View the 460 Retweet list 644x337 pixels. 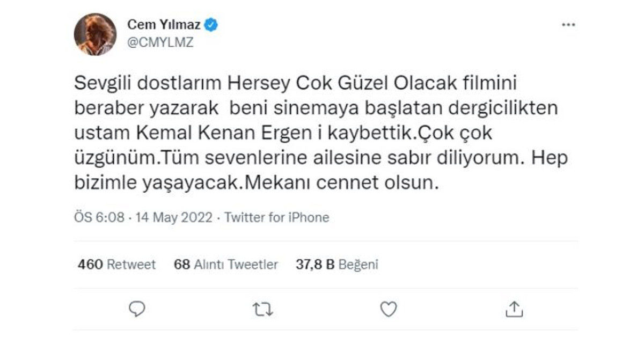pyautogui.click(x=116, y=265)
